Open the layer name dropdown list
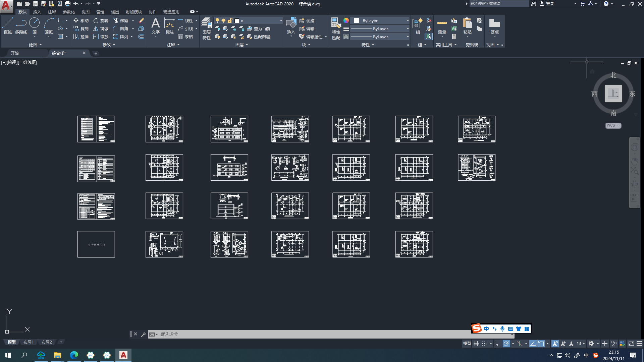This screenshot has height=362, width=644. 281,20
